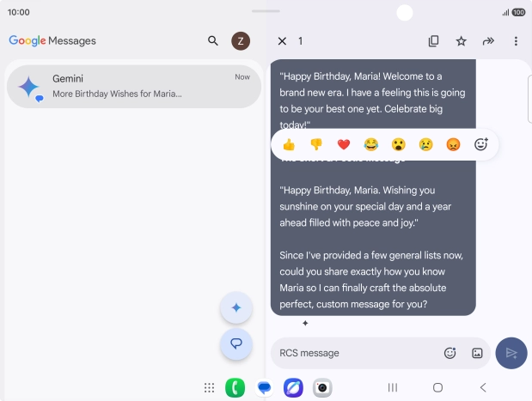The width and height of the screenshot is (532, 401).
Task: Copy the selected message
Action: tap(433, 41)
